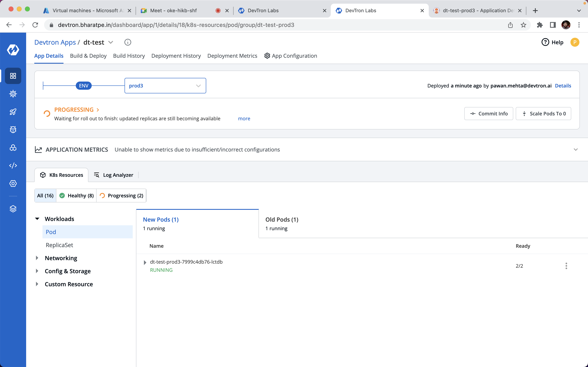Open the prod3 environment dropdown

tap(165, 86)
